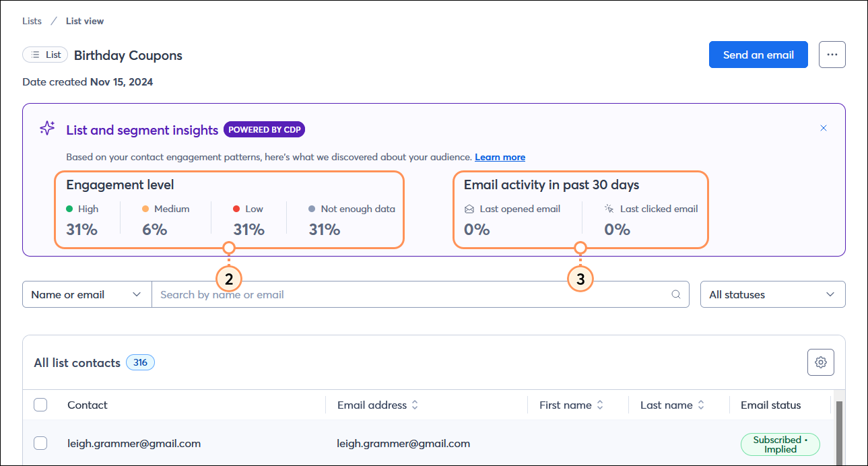This screenshot has height=466, width=868.
Task: Click the red Low engagement dot
Action: [235, 209]
